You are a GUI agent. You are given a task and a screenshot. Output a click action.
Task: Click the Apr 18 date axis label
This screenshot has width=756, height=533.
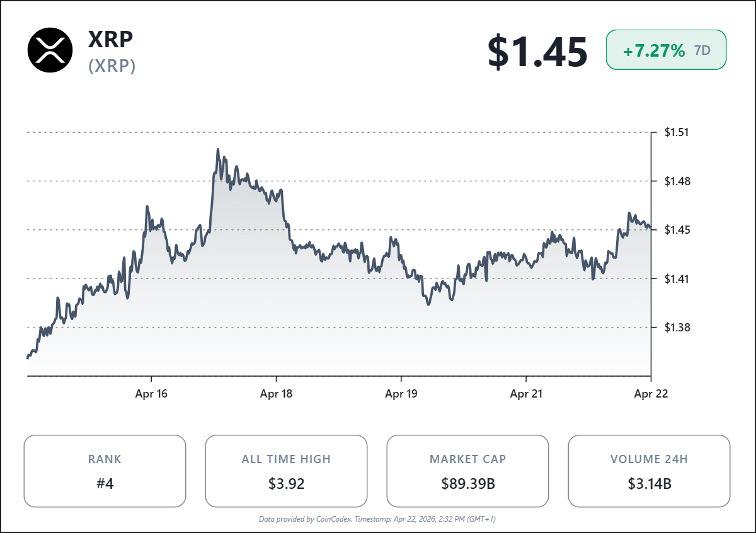coord(277,394)
